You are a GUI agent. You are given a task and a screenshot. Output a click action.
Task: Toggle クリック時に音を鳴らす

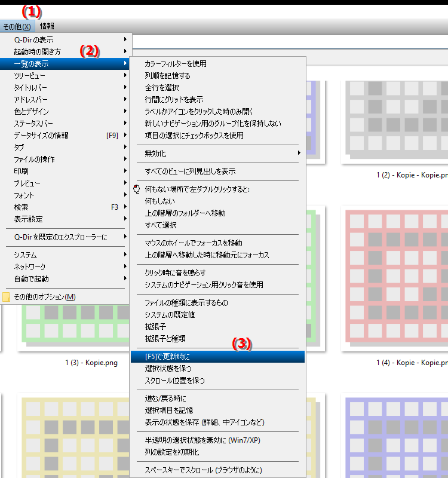pos(217,272)
